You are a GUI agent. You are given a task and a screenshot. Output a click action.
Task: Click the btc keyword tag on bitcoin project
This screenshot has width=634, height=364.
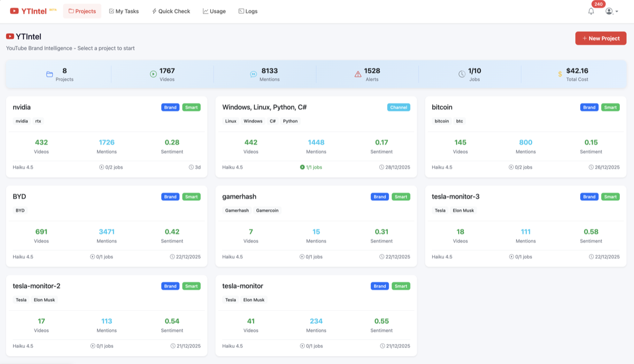click(x=460, y=121)
